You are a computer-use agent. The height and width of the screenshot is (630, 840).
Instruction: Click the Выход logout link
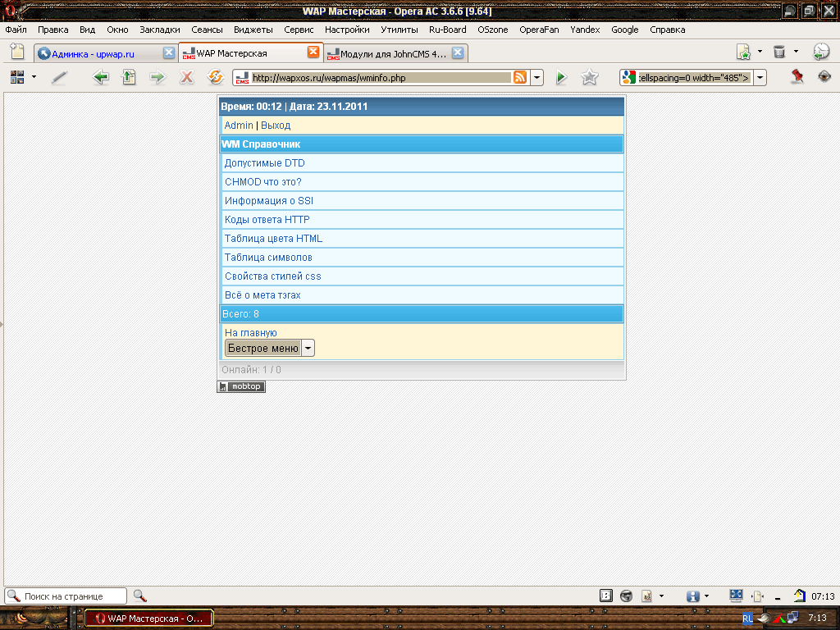tap(276, 126)
